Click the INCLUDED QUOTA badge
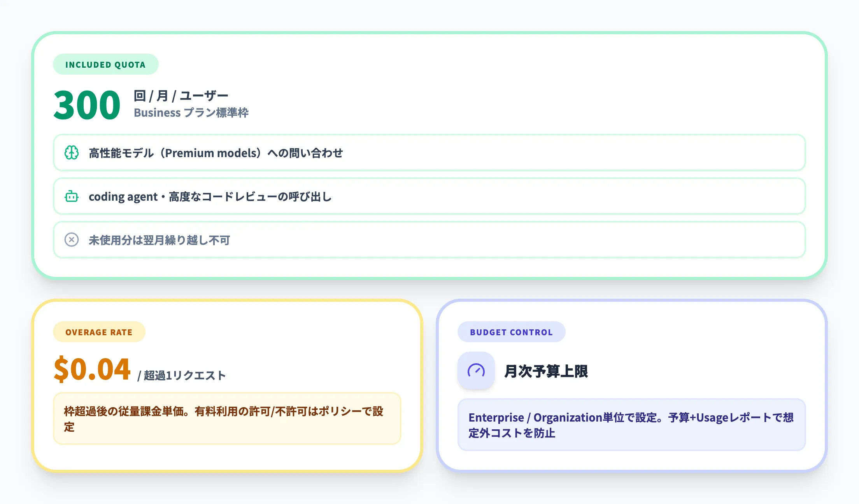 106,65
